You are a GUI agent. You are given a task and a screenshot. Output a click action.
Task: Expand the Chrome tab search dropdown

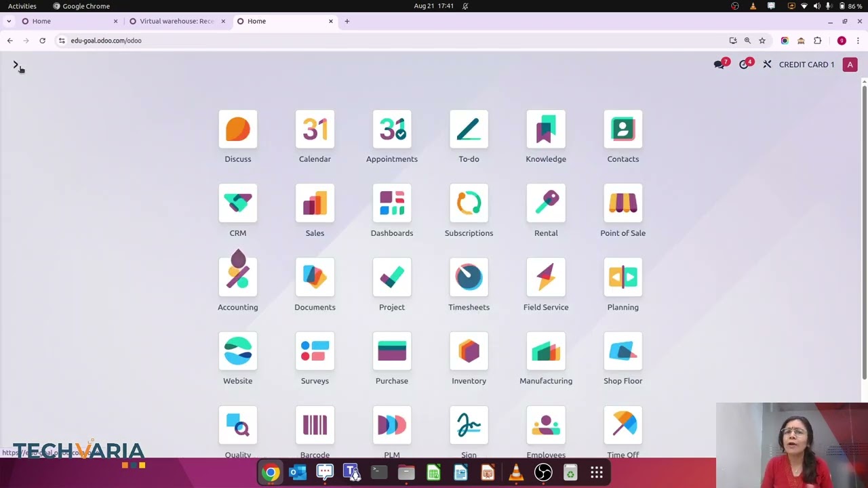click(x=9, y=21)
